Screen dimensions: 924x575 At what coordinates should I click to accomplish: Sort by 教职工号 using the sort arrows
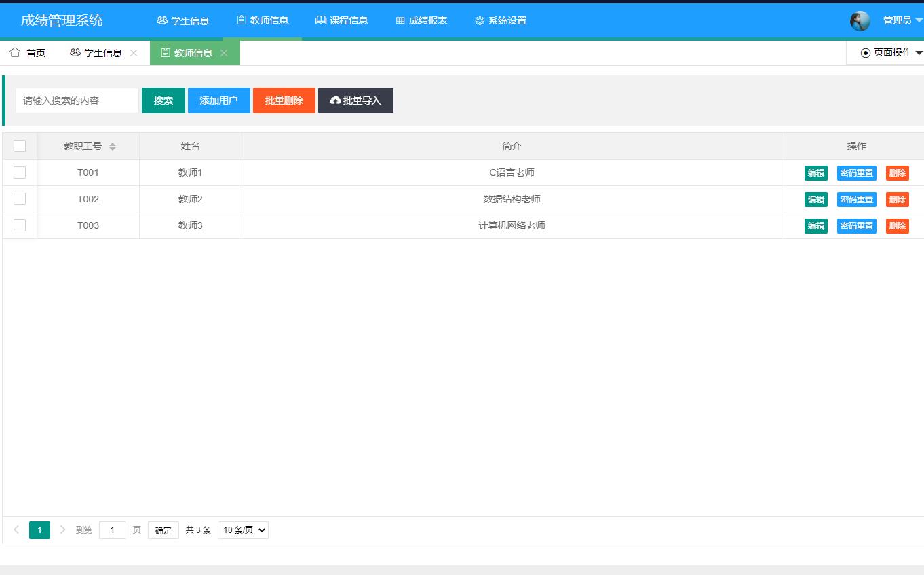click(x=113, y=146)
